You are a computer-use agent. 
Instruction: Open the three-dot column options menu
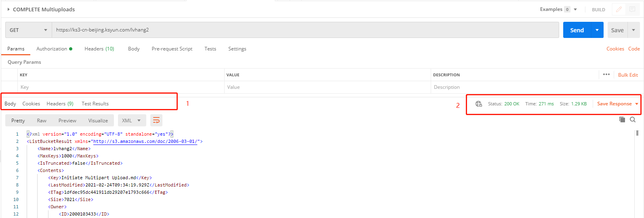606,74
